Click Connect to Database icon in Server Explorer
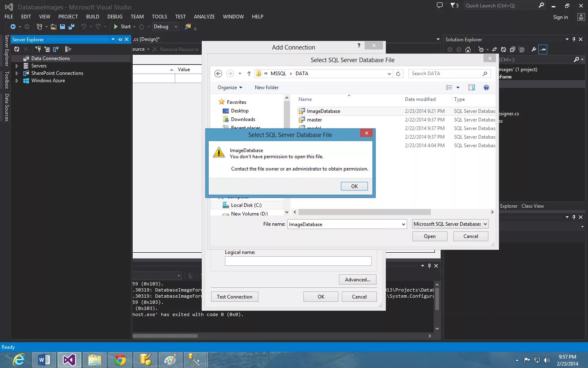The width and height of the screenshot is (588, 368). point(38,49)
